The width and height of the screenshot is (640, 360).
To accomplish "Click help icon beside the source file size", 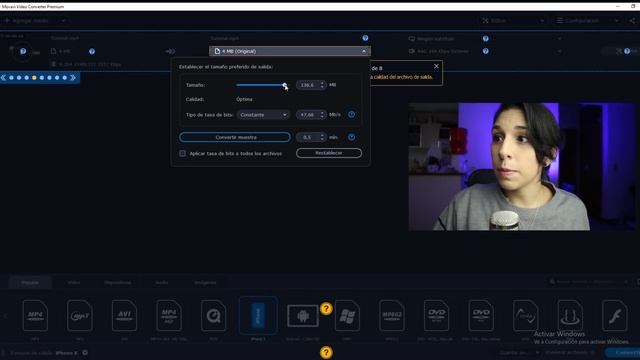I will pyautogui.click(x=92, y=51).
